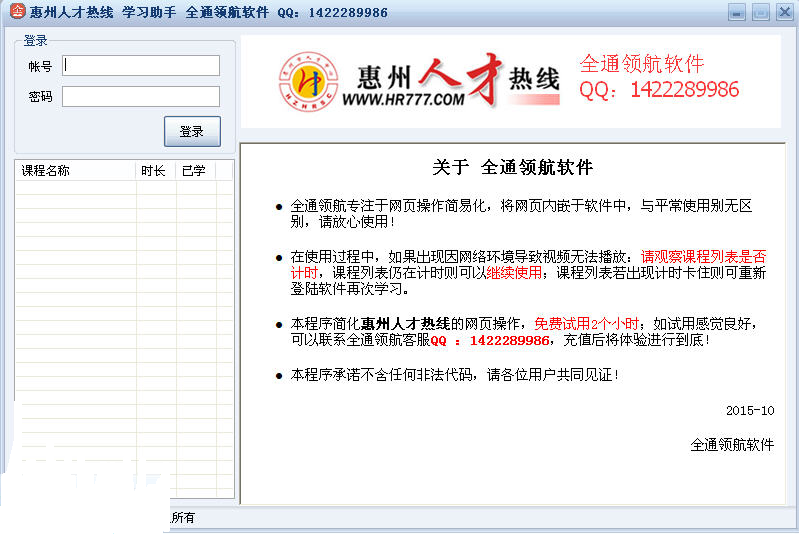The image size is (802, 534).
Task: Click the red 继续使用 text
Action: (514, 273)
